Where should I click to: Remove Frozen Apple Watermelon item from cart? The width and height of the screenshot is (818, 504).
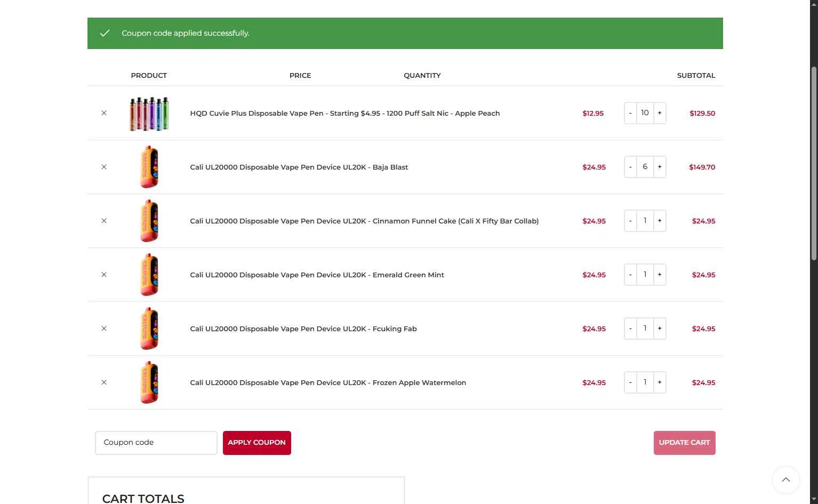[x=104, y=382]
